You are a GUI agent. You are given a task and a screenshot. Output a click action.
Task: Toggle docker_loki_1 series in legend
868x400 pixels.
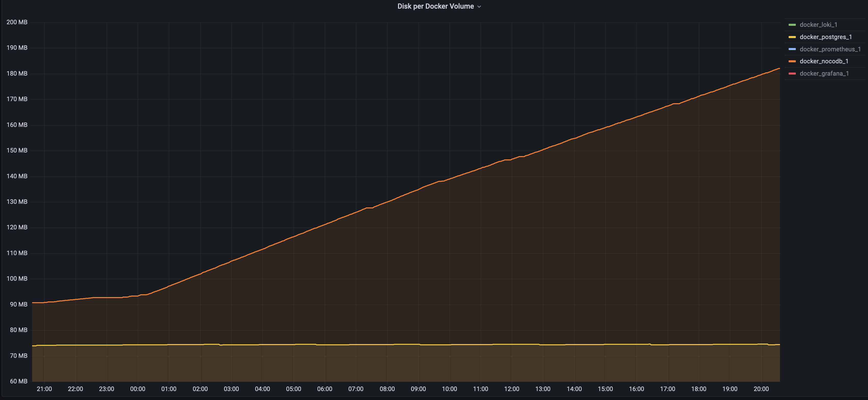click(818, 25)
